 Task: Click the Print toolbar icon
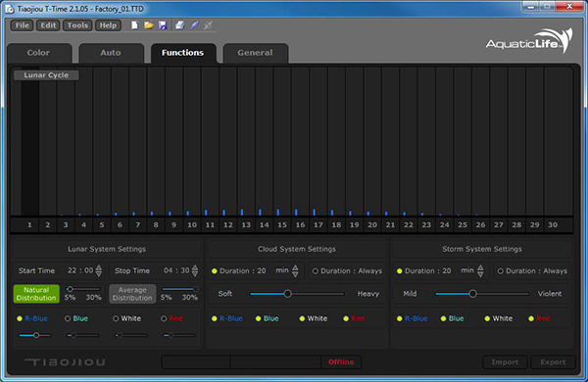(x=180, y=25)
